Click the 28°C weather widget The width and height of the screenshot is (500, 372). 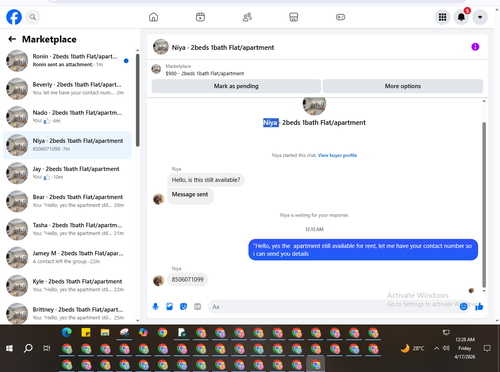[412, 348]
